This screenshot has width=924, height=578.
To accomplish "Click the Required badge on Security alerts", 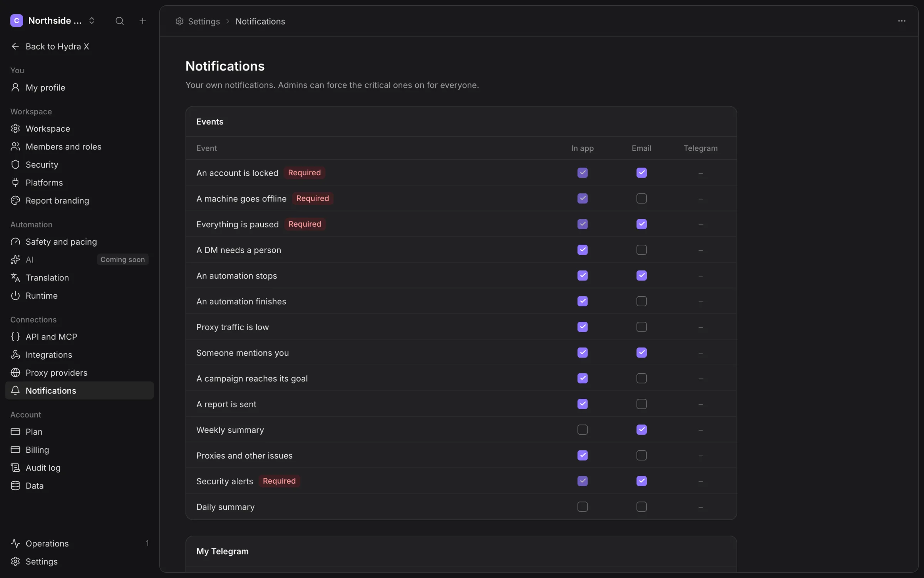I will coord(279,481).
